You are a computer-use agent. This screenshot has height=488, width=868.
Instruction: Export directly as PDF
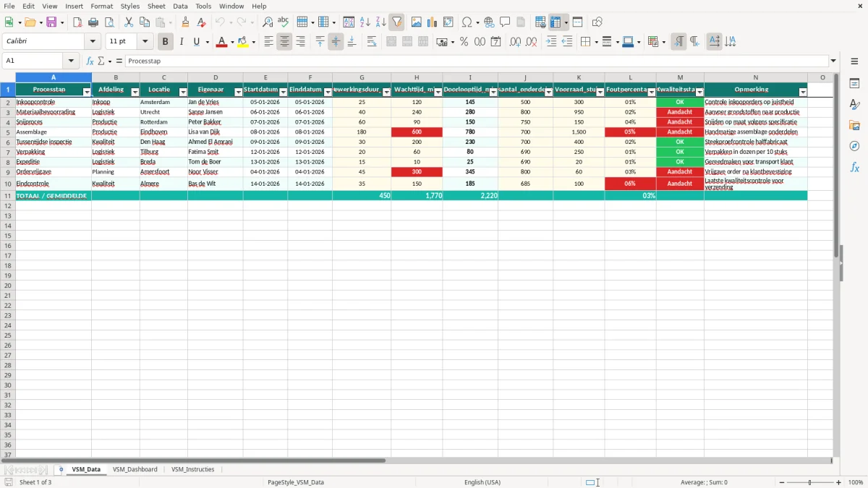[77, 22]
